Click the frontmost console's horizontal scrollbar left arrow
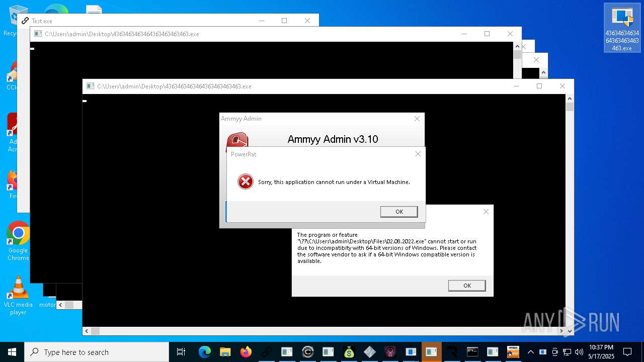The height and width of the screenshot is (362, 644). point(87,331)
